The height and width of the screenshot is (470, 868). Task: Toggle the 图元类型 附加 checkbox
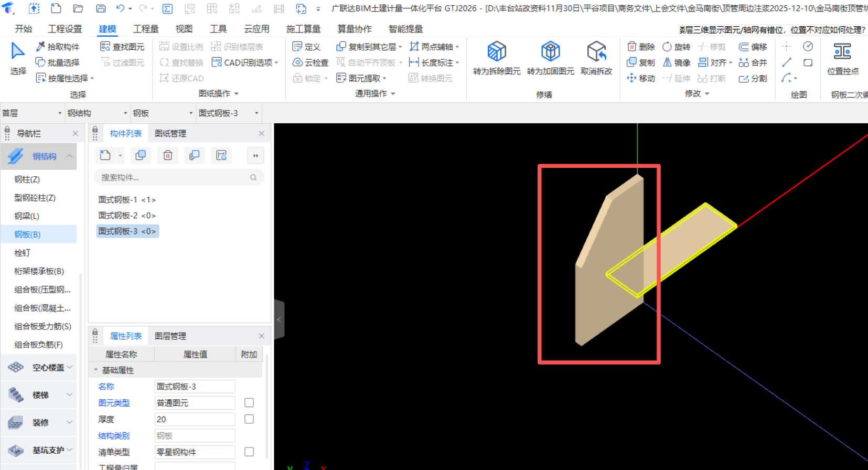[x=249, y=402]
